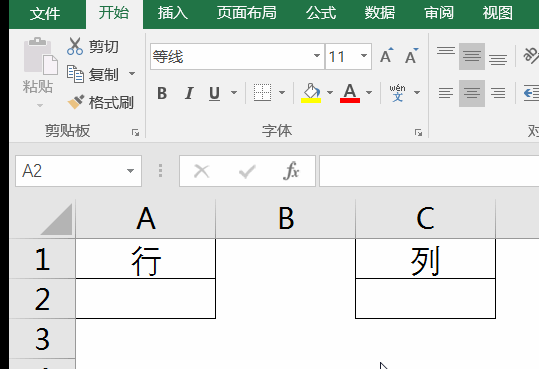539x369 pixels.
Task: Expand the phonetic guide dropdown arrow
Action: (417, 93)
